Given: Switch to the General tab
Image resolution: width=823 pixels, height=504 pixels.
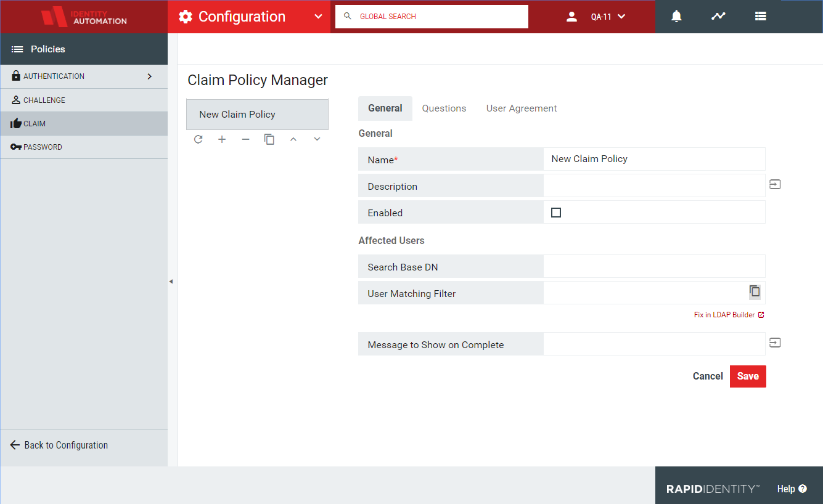Looking at the screenshot, I should pos(385,108).
